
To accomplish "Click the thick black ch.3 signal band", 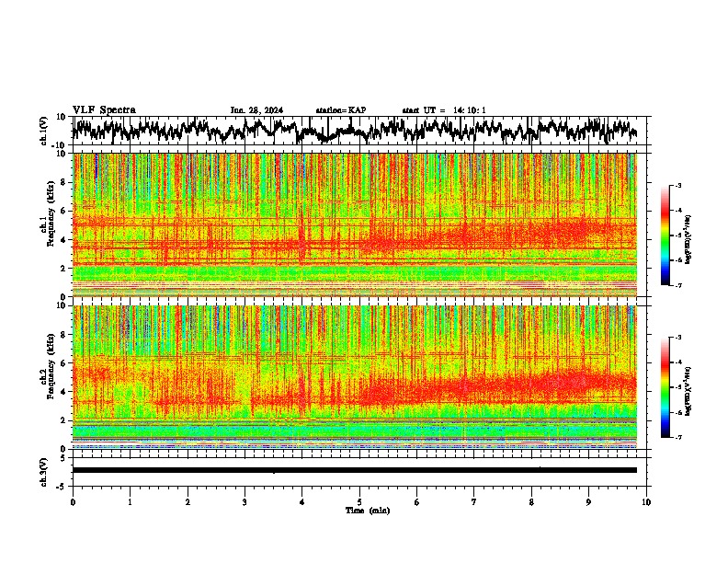I will pyautogui.click(x=355, y=470).
